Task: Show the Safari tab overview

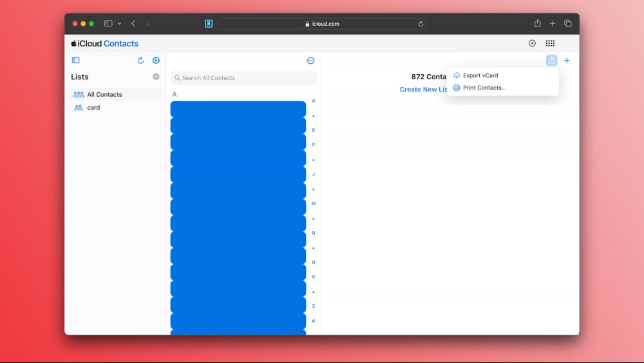Action: pos(567,23)
